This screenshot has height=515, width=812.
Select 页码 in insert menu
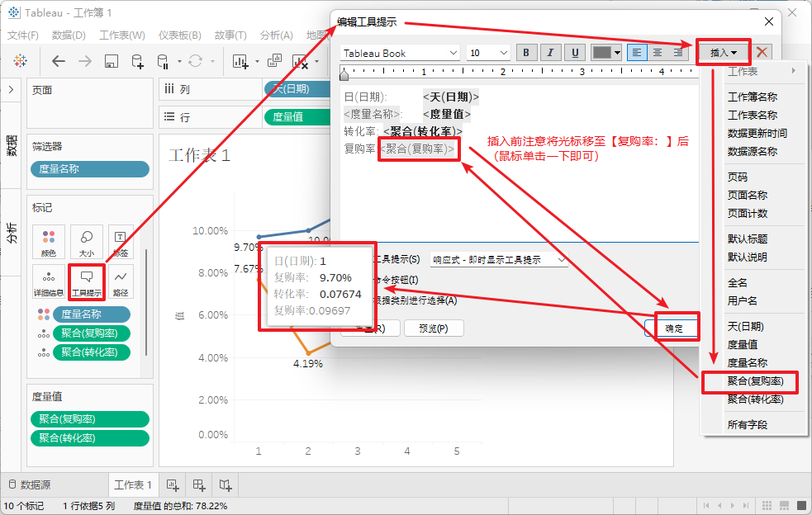click(x=738, y=177)
